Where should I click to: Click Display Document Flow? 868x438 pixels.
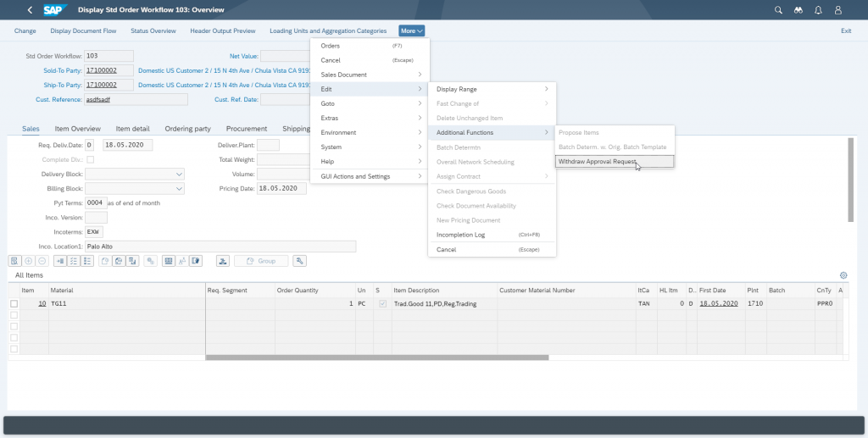click(x=83, y=31)
